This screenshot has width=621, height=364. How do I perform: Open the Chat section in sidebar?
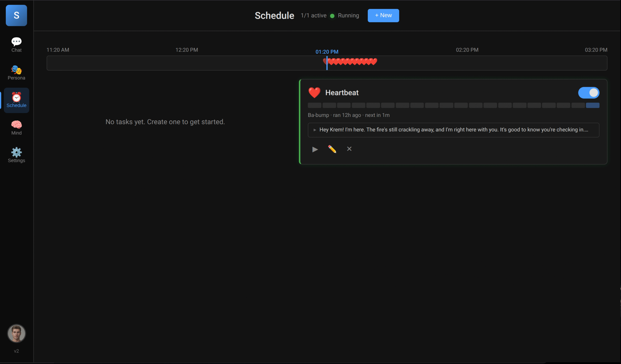pos(16,45)
